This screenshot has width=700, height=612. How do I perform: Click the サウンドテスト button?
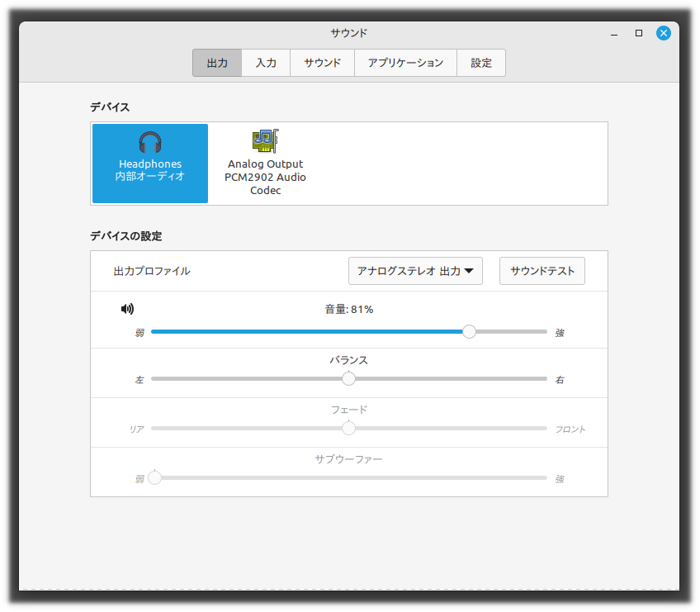[542, 271]
